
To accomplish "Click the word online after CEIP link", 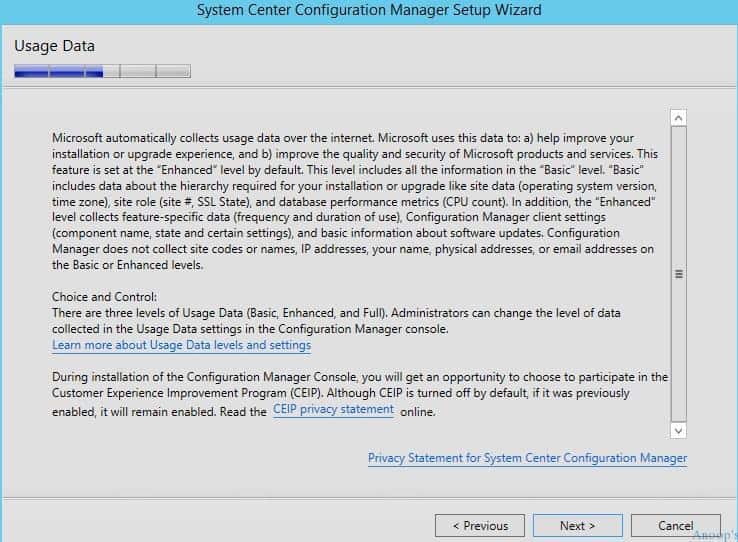I will point(417,412).
